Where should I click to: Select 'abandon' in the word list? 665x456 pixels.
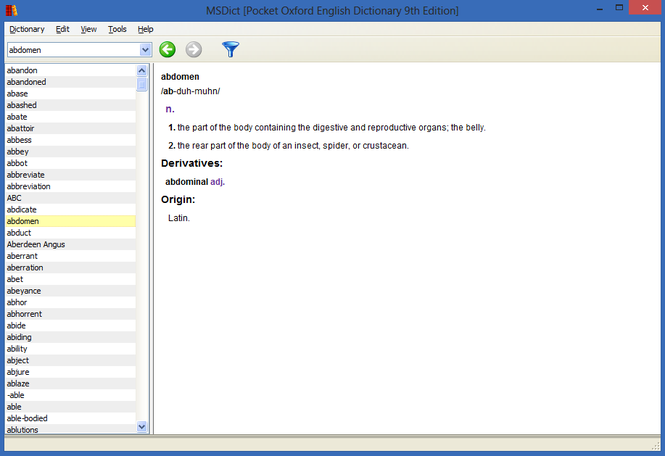[70, 70]
